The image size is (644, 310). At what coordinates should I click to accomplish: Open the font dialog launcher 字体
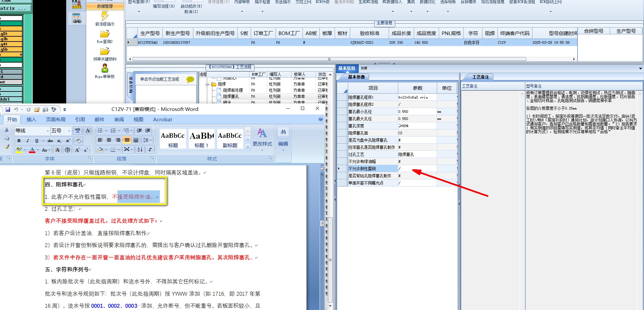(89, 158)
